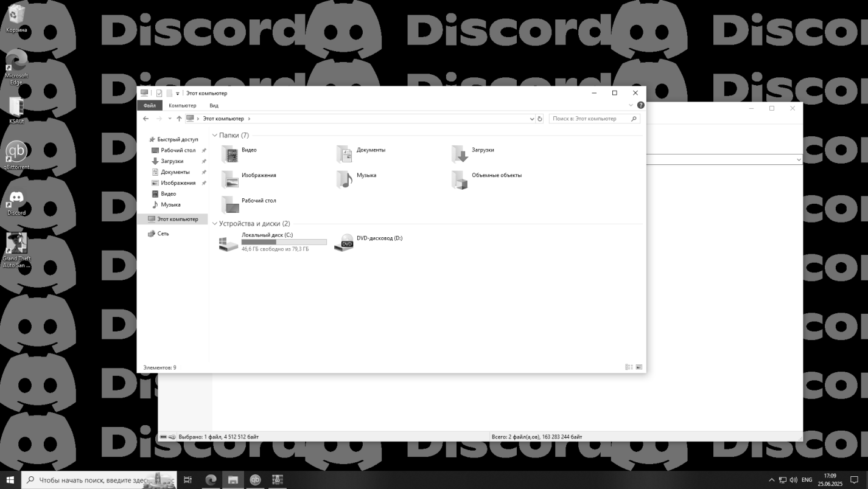
Task: Open the address bar history dropdown
Action: tap(532, 119)
